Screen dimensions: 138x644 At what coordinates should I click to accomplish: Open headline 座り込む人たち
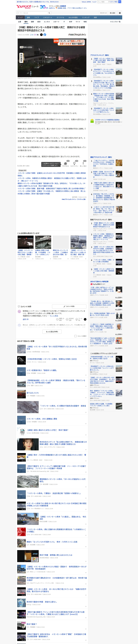click(x=33, y=393)
